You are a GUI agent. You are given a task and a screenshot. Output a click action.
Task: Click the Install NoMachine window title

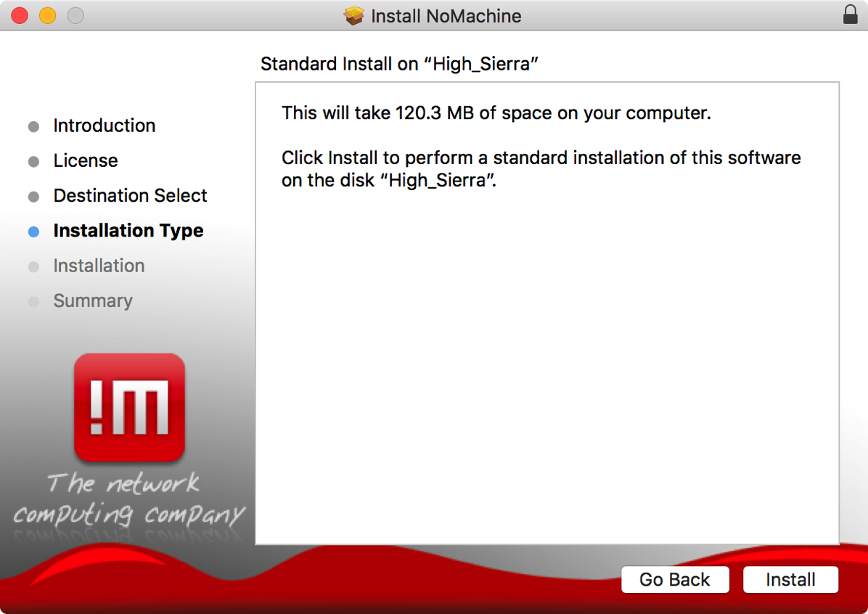pyautogui.click(x=446, y=16)
